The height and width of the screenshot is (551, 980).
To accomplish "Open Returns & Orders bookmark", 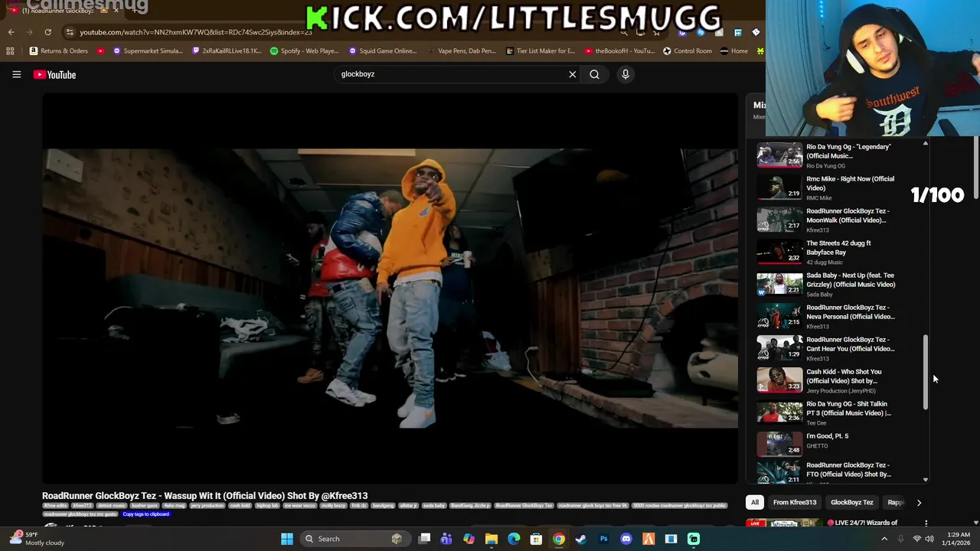I will (58, 51).
